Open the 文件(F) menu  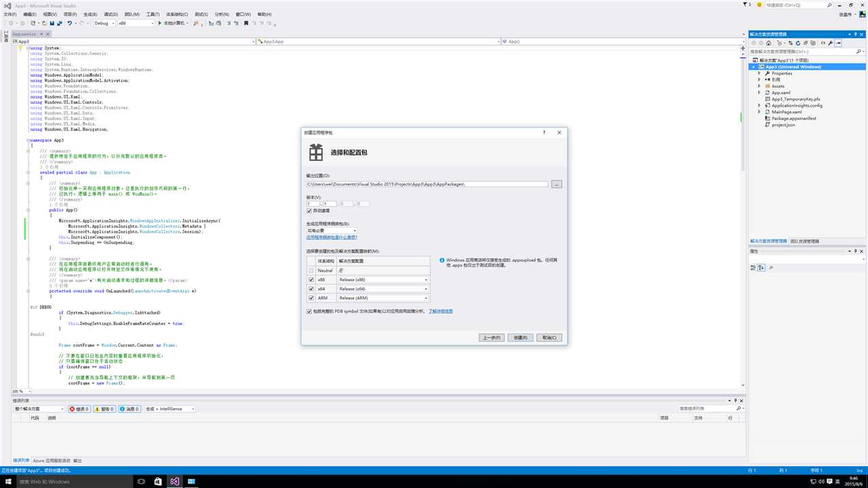[x=10, y=14]
